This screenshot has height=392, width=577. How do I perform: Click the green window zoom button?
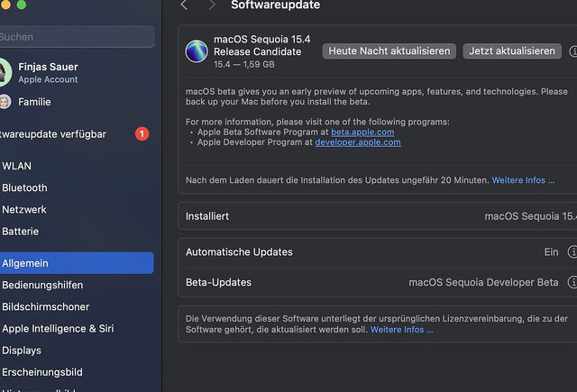[x=22, y=5]
